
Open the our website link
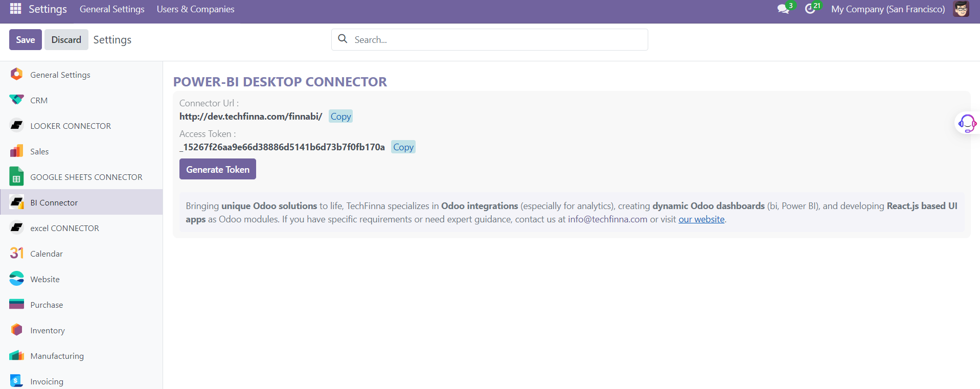point(701,219)
